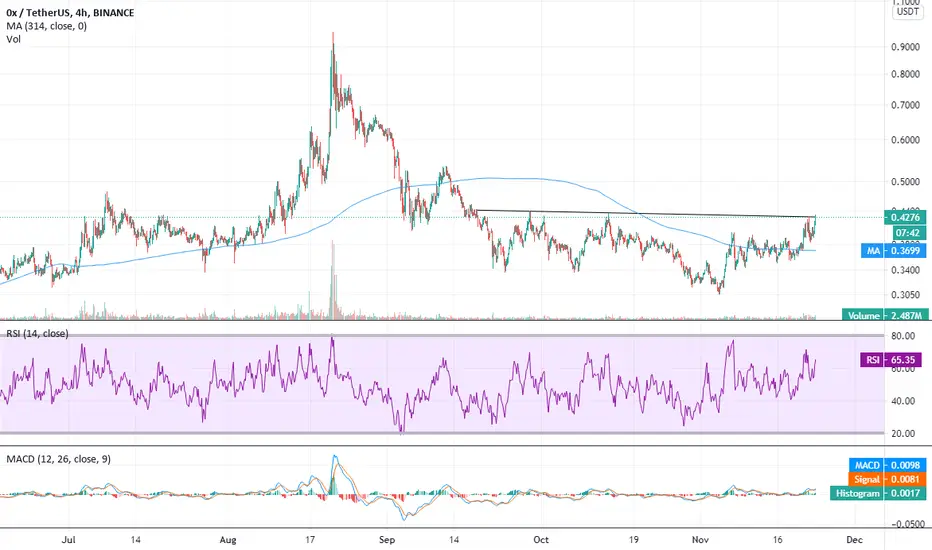Open the MACD (12, 26, close, 9) legend
Image resolution: width=932 pixels, height=550 pixels.
pyautogui.click(x=58, y=459)
